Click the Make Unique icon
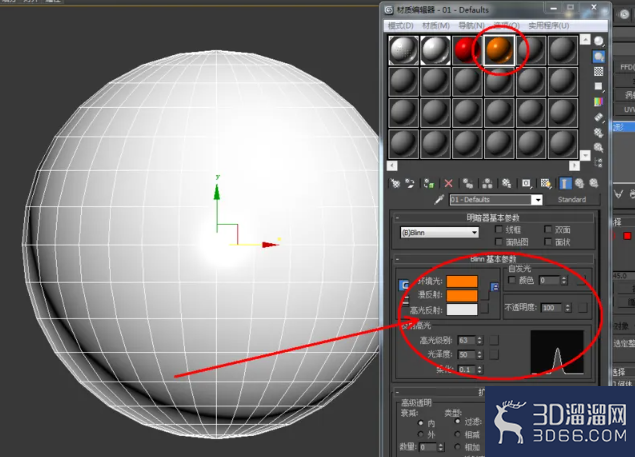 tap(487, 184)
